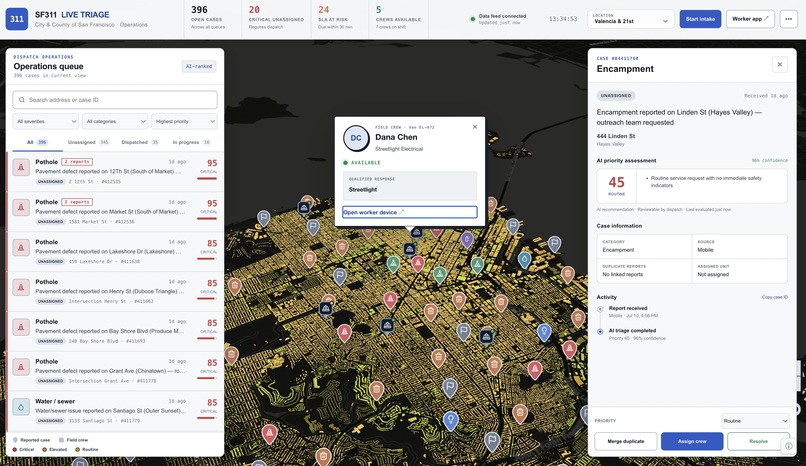Switch to the Dispatched tab
The width and height of the screenshot is (806, 466).
[x=140, y=142]
